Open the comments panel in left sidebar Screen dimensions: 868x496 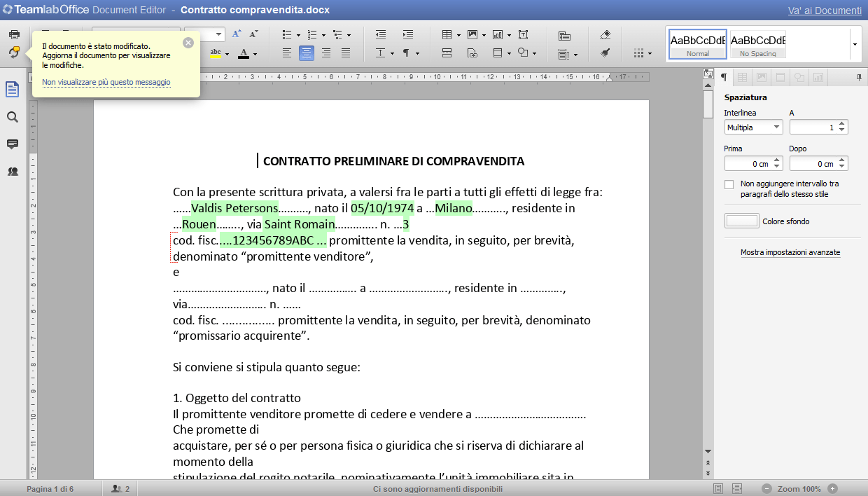(13, 144)
